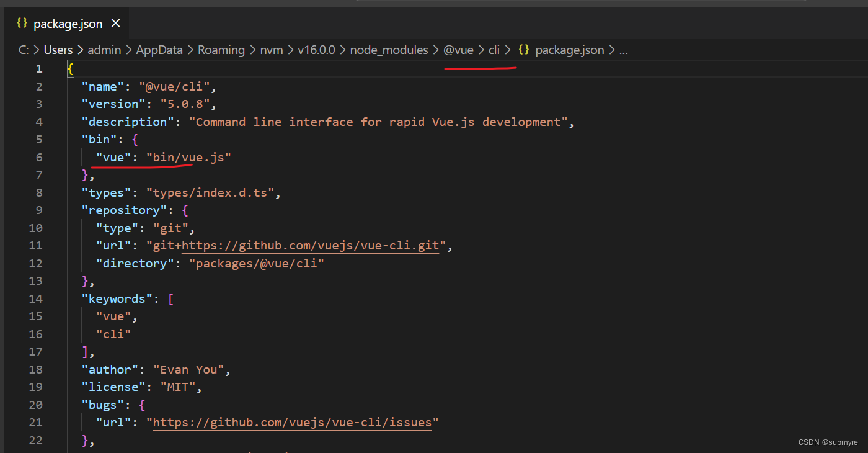Open the @vue breadcrumb segment
Viewport: 868px width, 453px height.
point(458,50)
